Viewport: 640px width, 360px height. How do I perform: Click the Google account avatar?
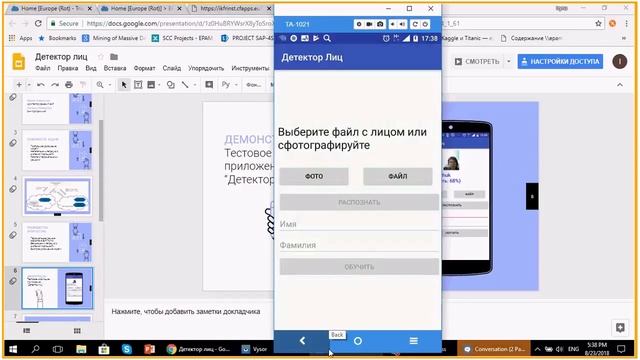620,61
